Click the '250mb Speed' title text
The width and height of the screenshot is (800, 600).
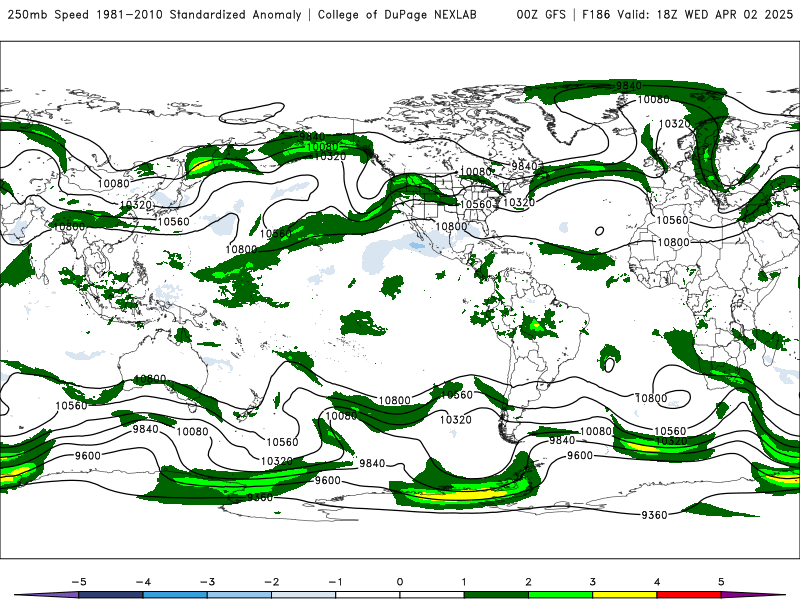[x=48, y=14]
